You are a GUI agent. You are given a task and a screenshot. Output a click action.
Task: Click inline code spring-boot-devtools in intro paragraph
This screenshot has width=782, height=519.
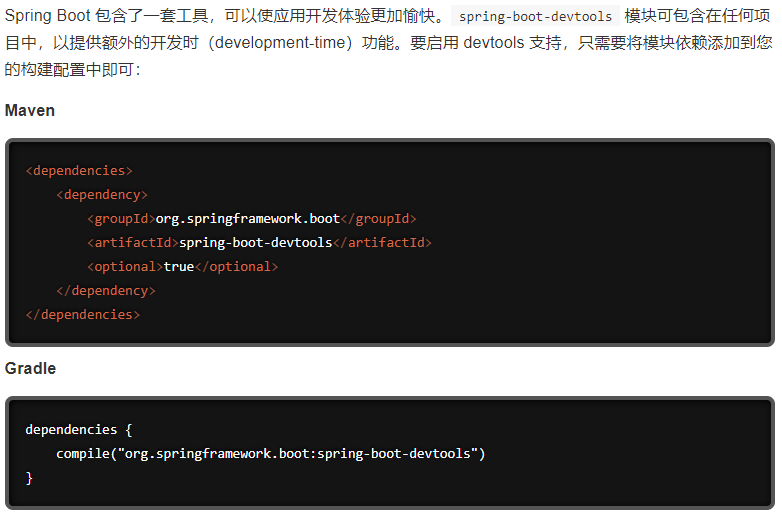(x=535, y=17)
